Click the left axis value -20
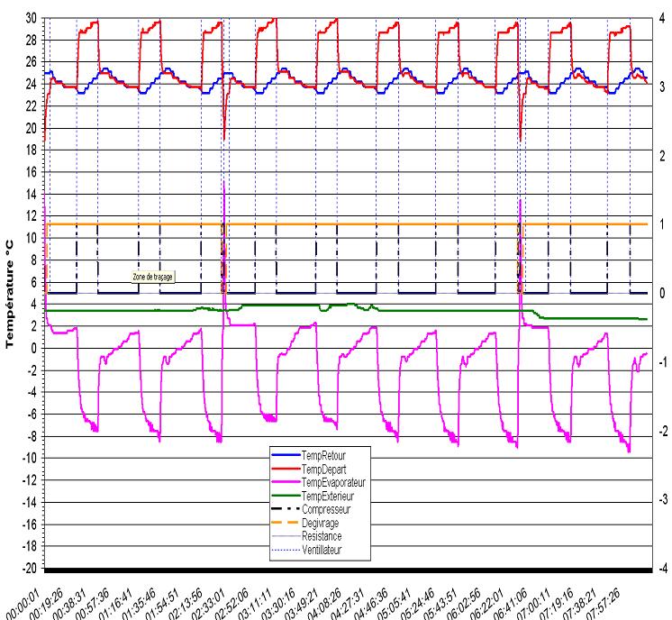The height and width of the screenshot is (620, 672). coord(30,569)
